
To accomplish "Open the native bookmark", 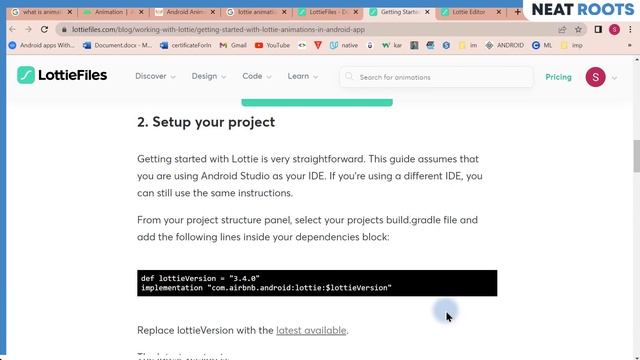I will (x=344, y=45).
